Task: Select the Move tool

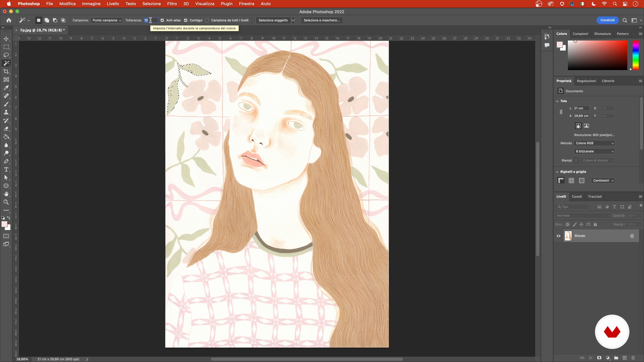Action: click(6, 39)
